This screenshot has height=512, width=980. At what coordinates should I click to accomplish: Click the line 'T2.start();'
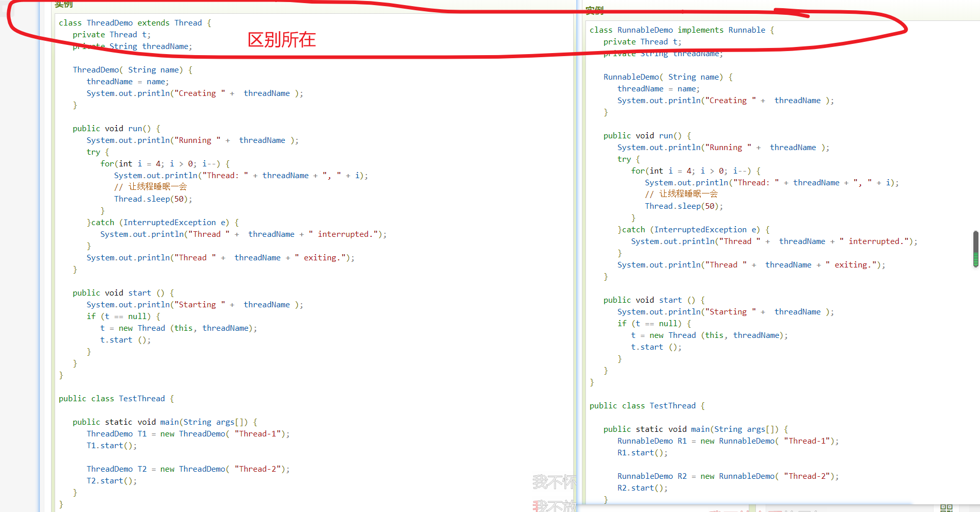click(112, 481)
